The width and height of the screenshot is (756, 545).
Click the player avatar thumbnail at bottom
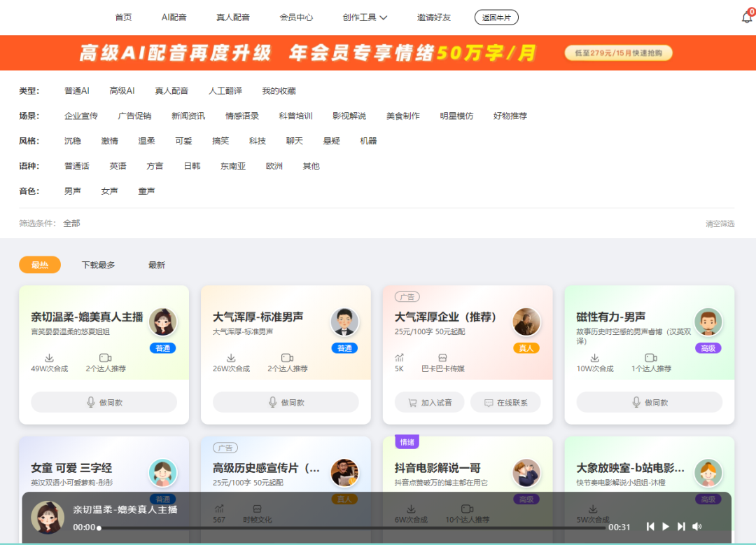(x=48, y=518)
